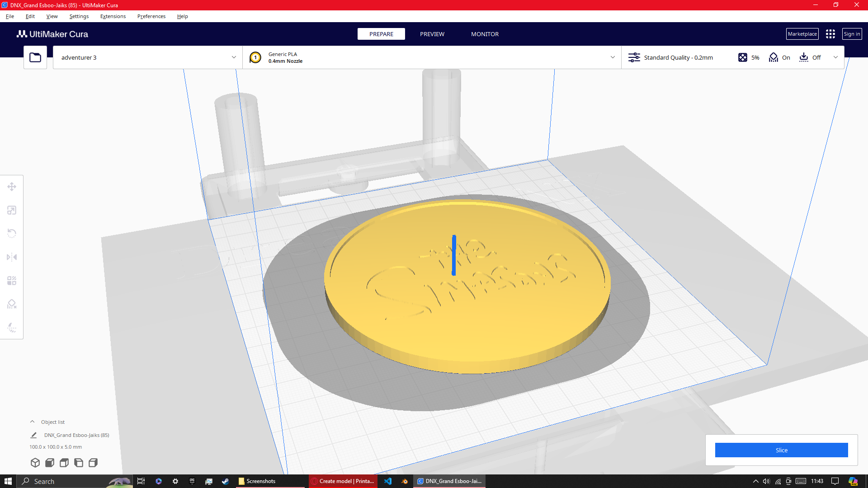
Task: Click the support icon in settings bar
Action: pyautogui.click(x=774, y=57)
